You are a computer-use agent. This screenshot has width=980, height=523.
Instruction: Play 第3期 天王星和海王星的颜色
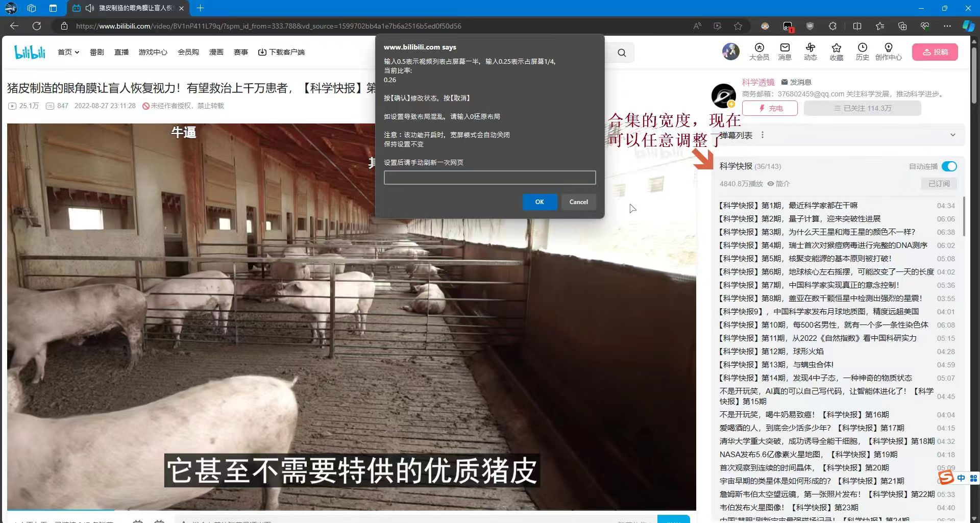(837, 232)
